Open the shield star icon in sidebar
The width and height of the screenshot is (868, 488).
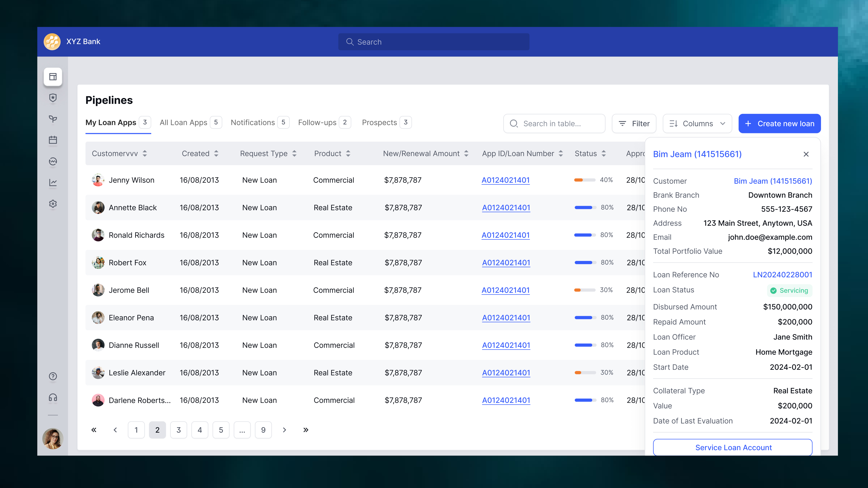tap(53, 98)
